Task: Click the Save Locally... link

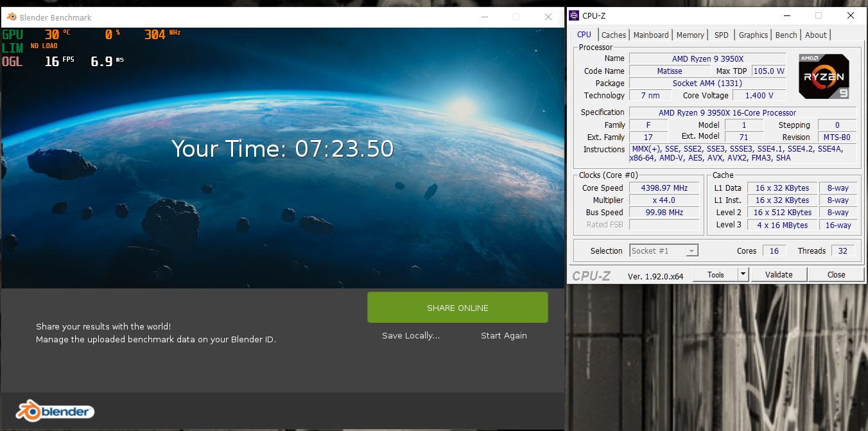Action: 411,335
